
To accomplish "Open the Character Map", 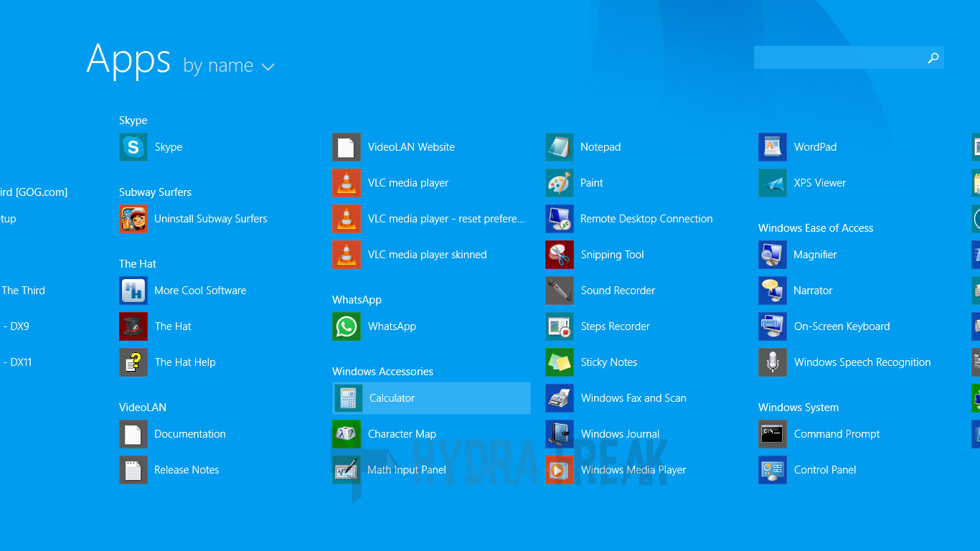I will pyautogui.click(x=400, y=434).
